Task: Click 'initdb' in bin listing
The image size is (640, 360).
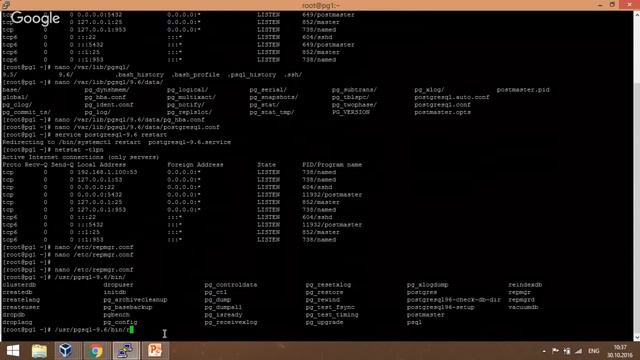Action: click(x=115, y=292)
